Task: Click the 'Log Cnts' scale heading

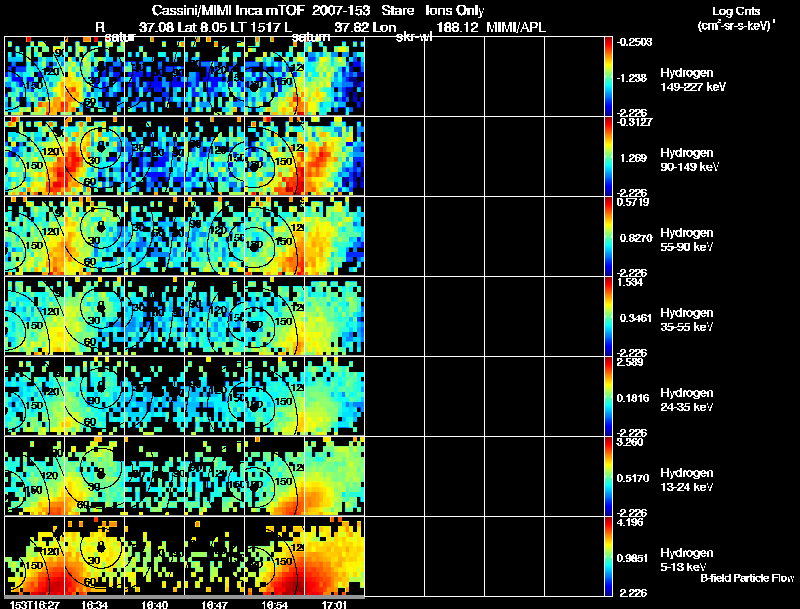Action: coord(736,11)
